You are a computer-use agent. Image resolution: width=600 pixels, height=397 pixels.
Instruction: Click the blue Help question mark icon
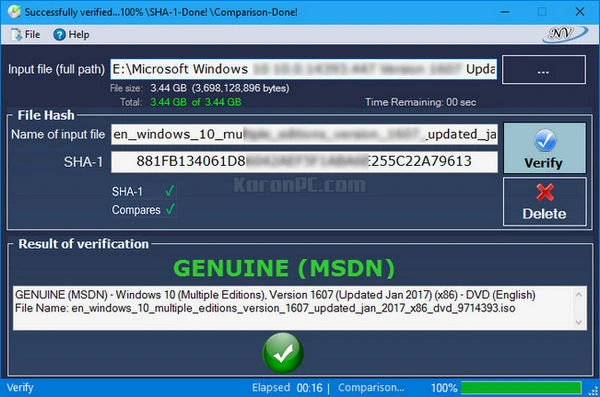coord(59,35)
